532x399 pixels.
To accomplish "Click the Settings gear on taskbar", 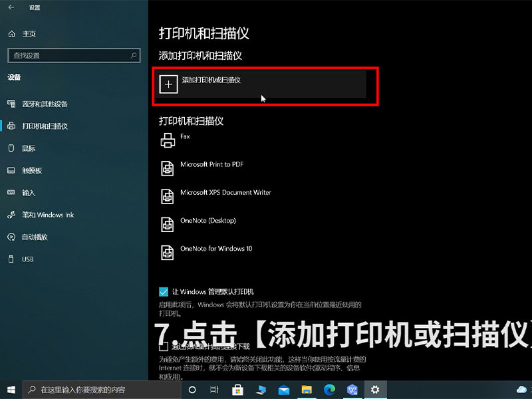I will pos(375,390).
